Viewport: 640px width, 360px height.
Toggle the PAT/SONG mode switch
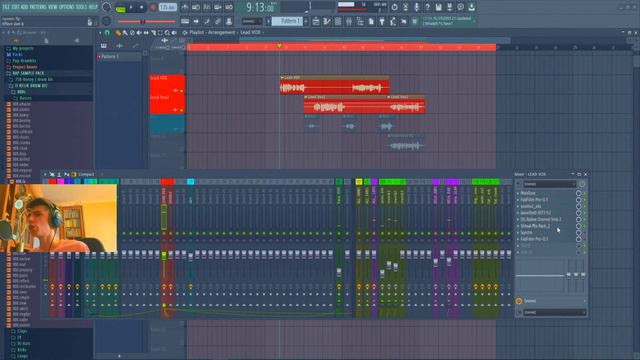120,7
